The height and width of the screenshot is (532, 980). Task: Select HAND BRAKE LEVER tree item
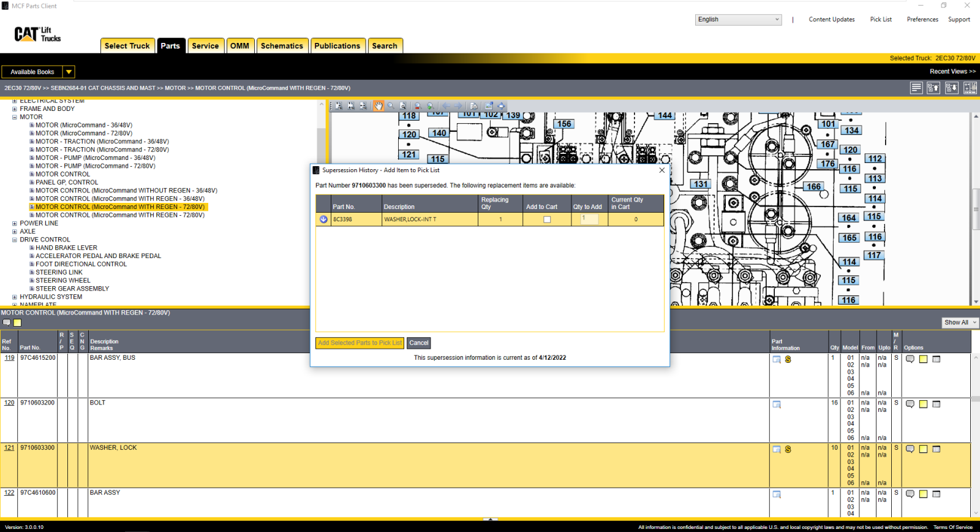(x=66, y=248)
